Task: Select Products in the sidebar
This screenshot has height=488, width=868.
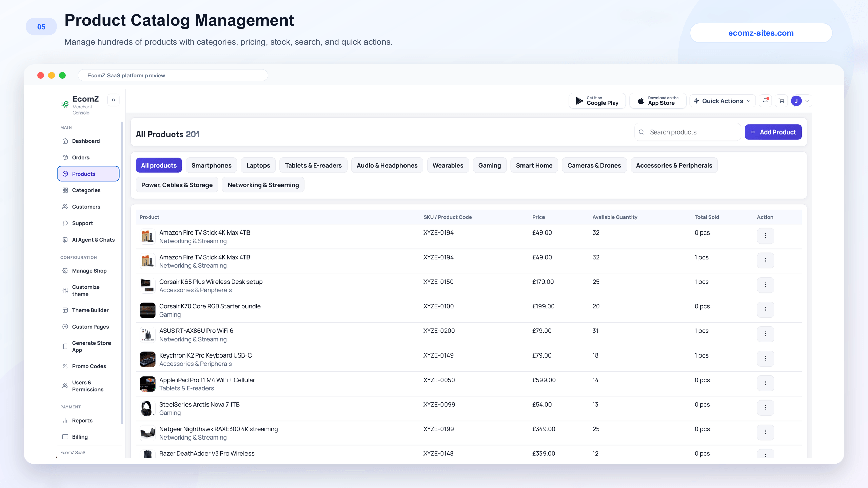Action: pyautogui.click(x=88, y=174)
